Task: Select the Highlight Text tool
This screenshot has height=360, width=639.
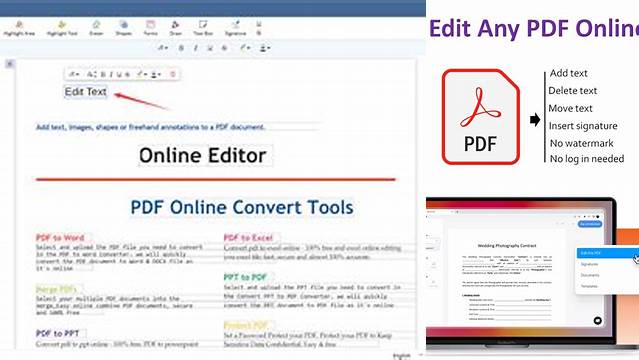Action: pos(62,28)
